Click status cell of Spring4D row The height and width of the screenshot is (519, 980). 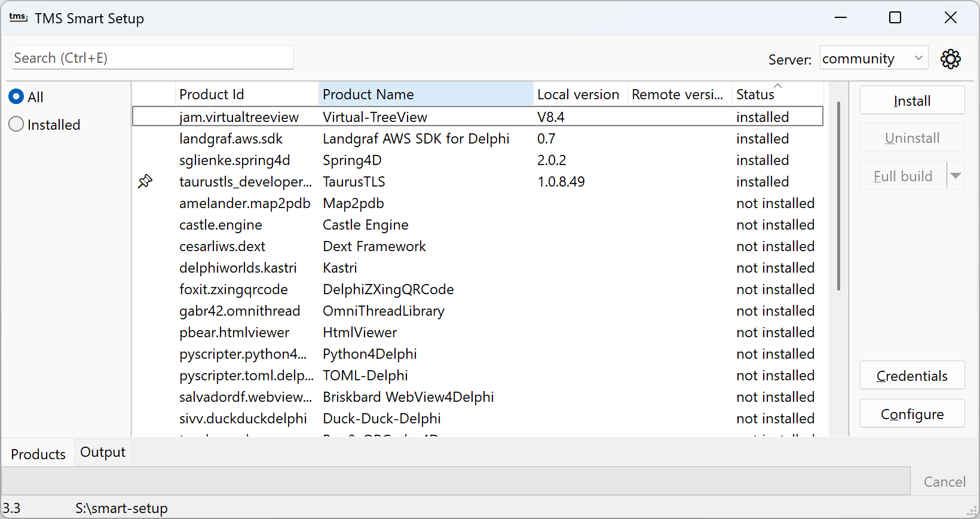click(x=762, y=160)
